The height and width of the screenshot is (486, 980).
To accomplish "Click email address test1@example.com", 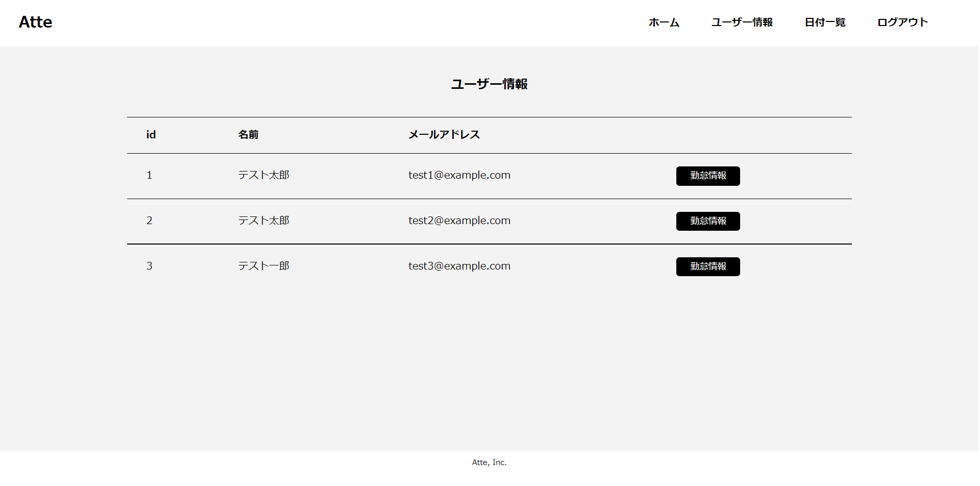I will [x=458, y=175].
